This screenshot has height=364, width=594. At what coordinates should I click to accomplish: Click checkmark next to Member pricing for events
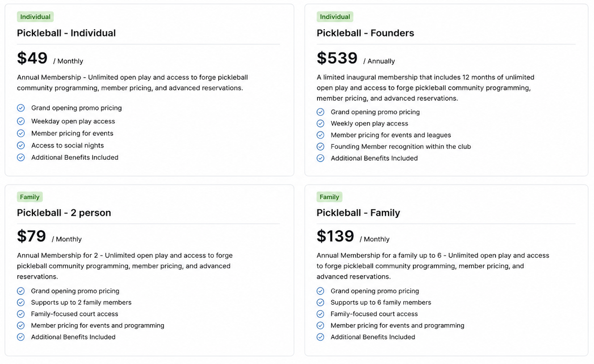click(21, 133)
